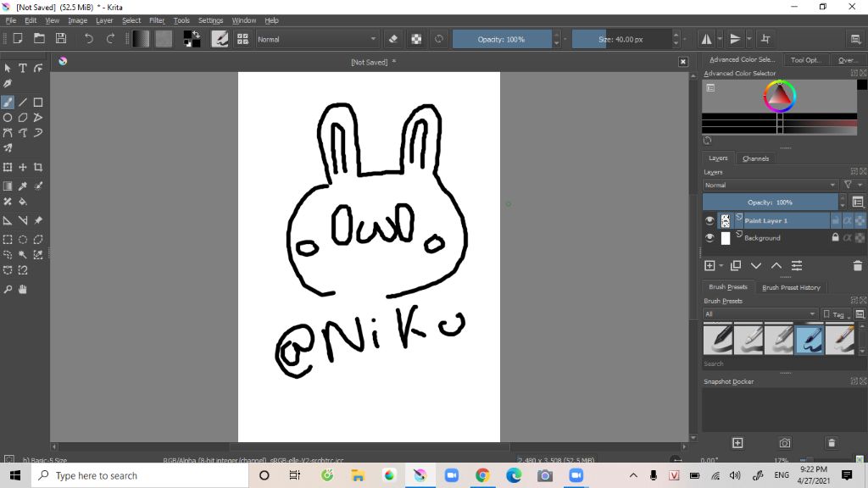The image size is (868, 488).
Task: Duplicate the current layer
Action: 736,265
